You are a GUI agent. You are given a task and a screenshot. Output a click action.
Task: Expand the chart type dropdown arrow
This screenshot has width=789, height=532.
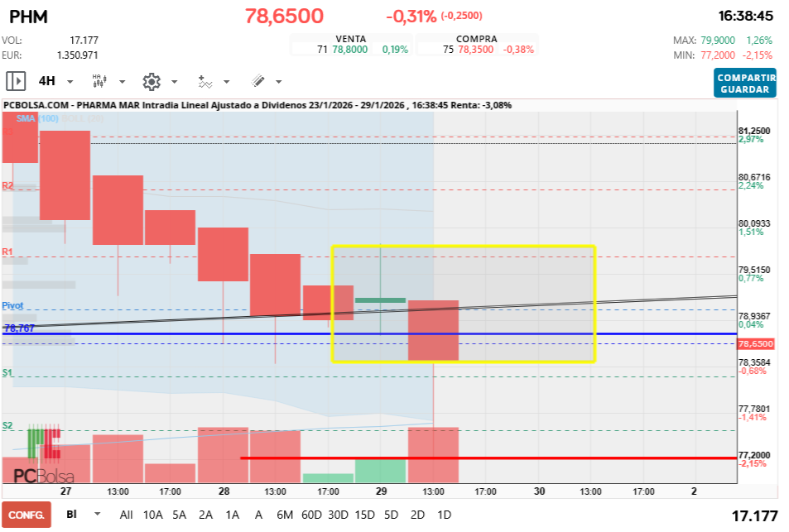[x=122, y=82]
